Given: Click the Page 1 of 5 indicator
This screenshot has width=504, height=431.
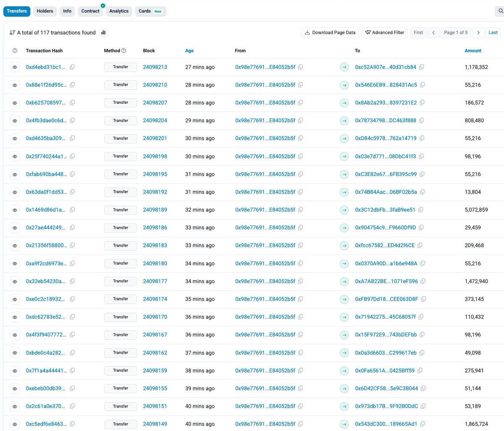Looking at the screenshot, I should [x=456, y=33].
